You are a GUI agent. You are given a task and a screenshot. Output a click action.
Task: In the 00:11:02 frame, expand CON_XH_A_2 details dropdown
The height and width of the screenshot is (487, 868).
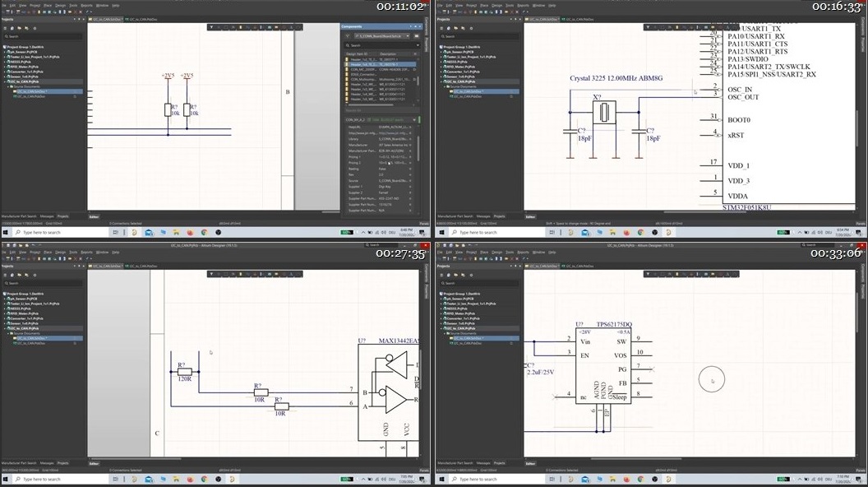(x=414, y=119)
